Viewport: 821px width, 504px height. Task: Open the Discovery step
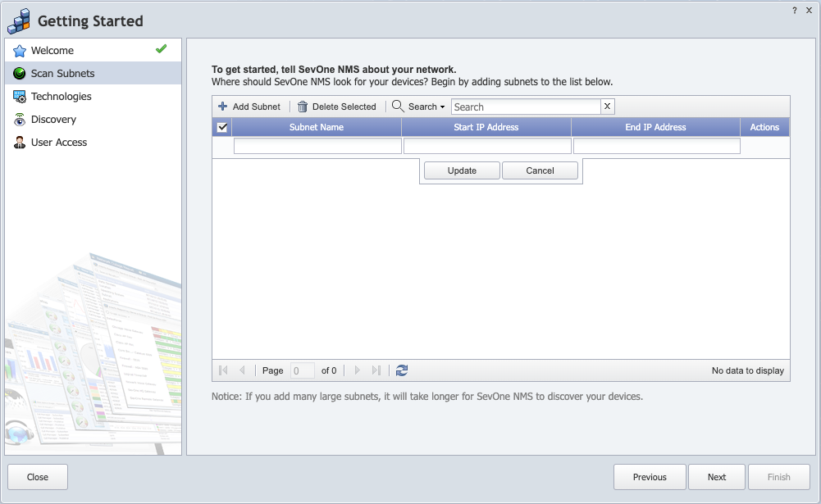pyautogui.click(x=94, y=120)
